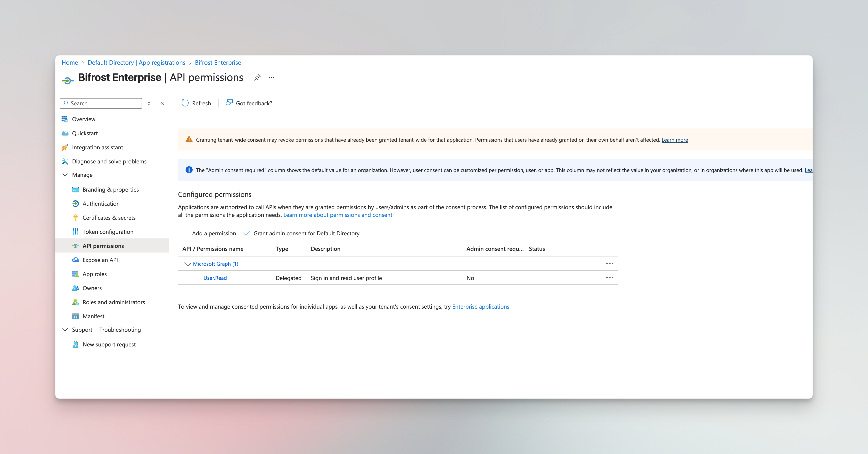Open the Enterprise applications link
The image size is (868, 454).
click(481, 307)
